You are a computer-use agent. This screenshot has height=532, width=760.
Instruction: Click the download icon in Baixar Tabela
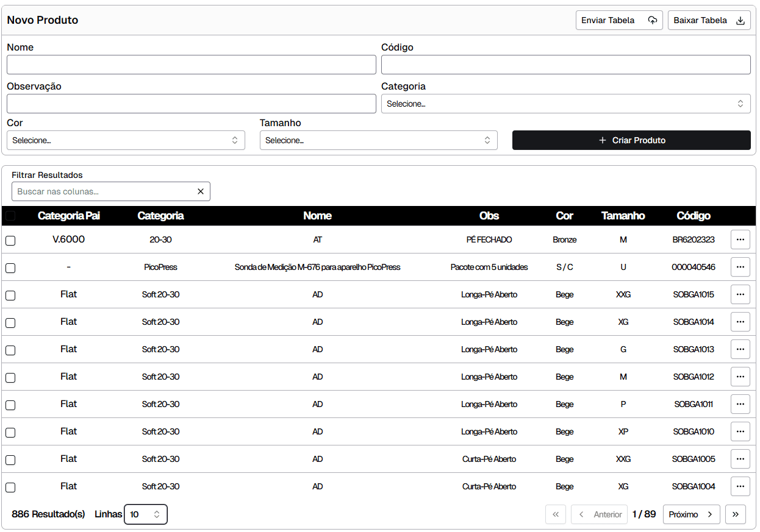pos(740,20)
